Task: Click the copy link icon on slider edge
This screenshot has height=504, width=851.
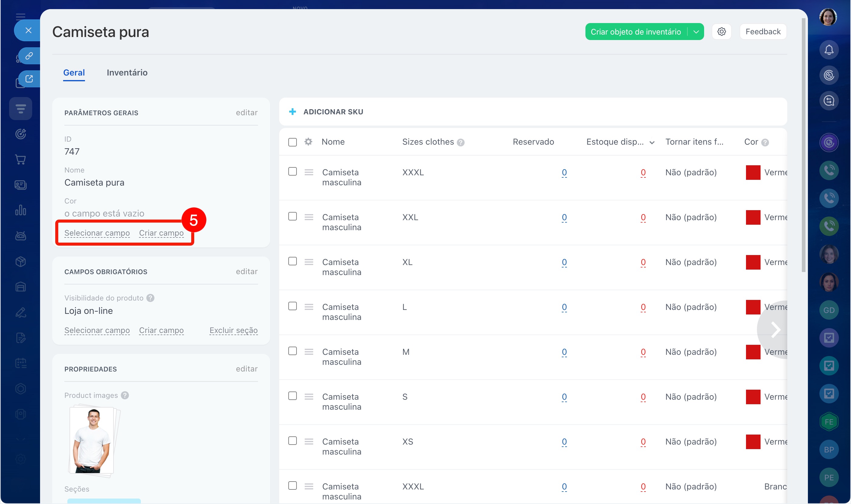Action: 29,56
